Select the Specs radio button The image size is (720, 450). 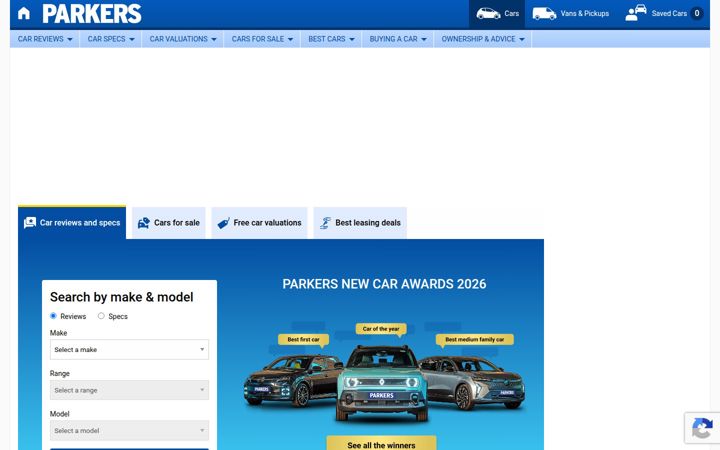101,316
